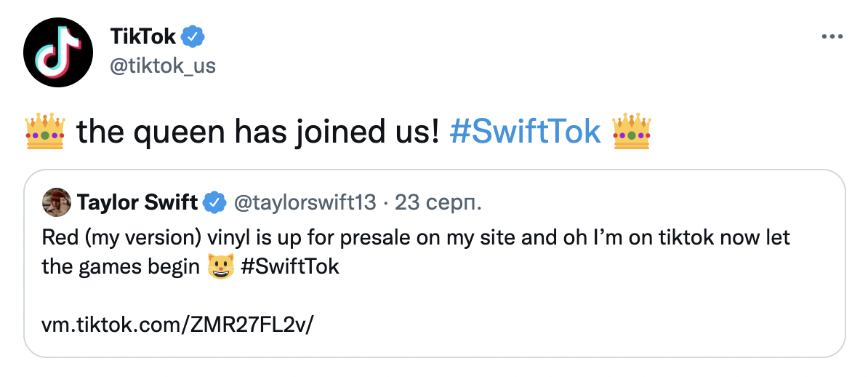Image resolution: width=868 pixels, height=377 pixels.
Task: Click "the games begin" in the quoted tweet
Action: 120,266
